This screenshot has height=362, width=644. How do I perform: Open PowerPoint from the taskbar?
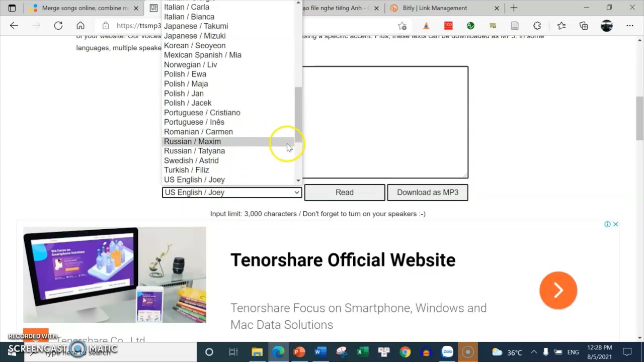[299, 352]
